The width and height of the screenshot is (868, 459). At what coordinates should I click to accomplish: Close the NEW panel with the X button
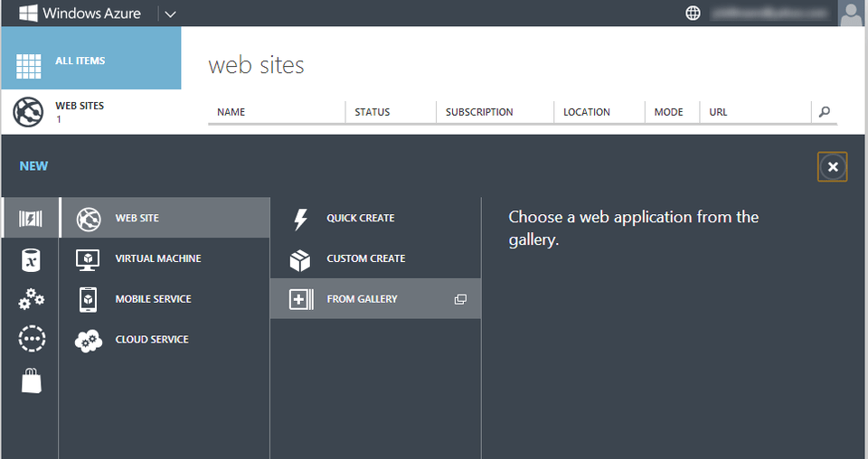(x=833, y=166)
